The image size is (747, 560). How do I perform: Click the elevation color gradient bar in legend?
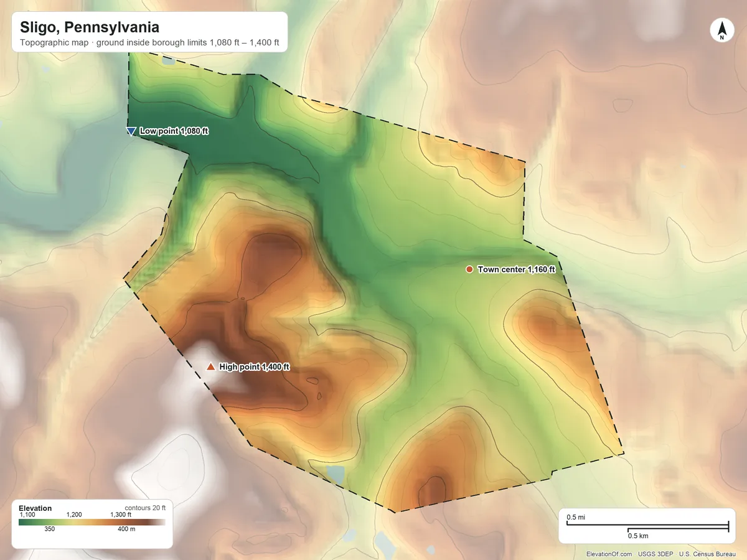[x=92, y=522]
